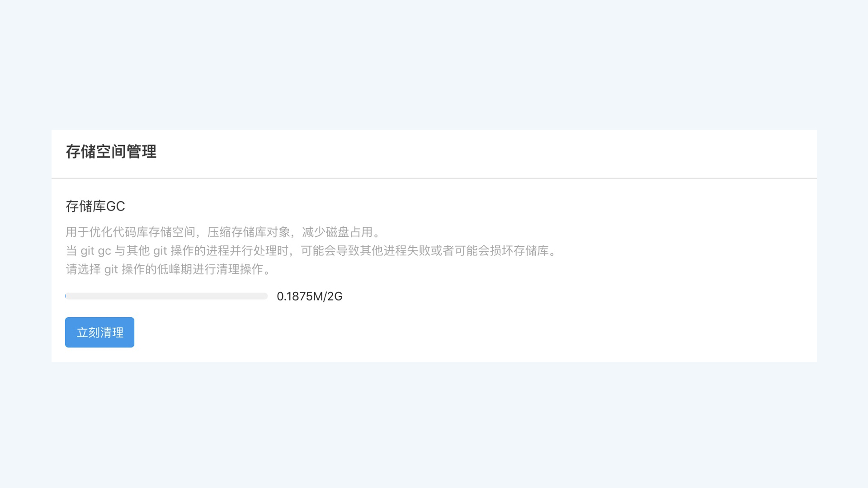
Task: Click the phrase 可能会损坏存储库 in the warning
Action: click(502, 250)
